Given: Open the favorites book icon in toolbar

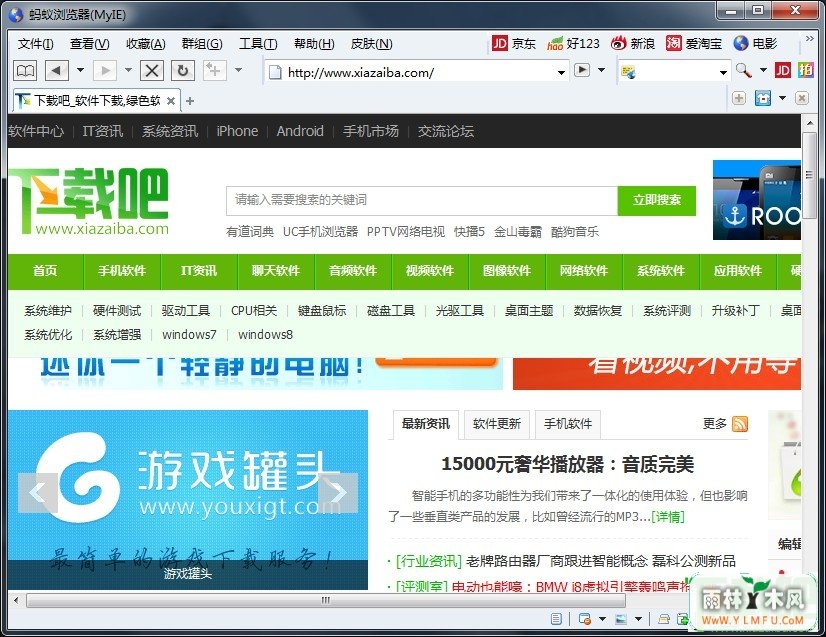Looking at the screenshot, I should [x=26, y=70].
